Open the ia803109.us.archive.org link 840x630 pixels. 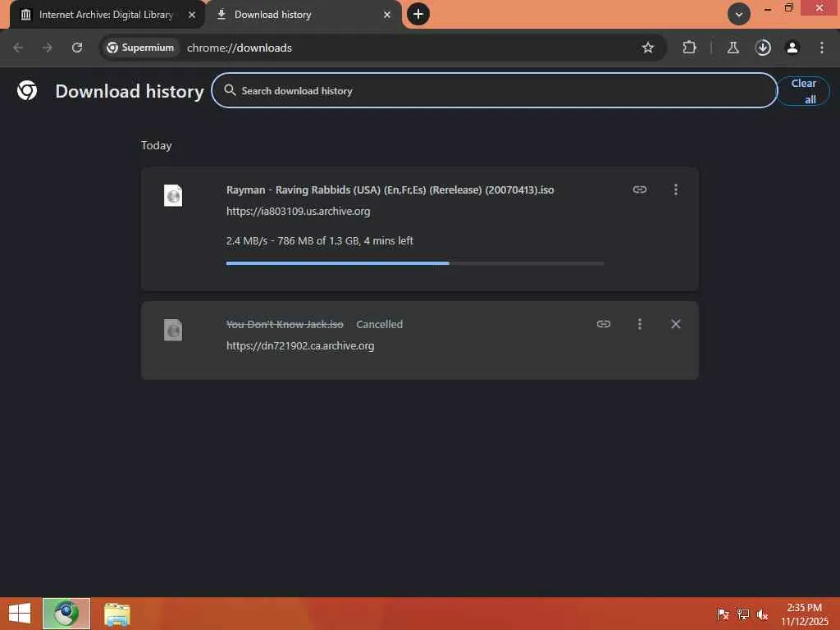[298, 211]
